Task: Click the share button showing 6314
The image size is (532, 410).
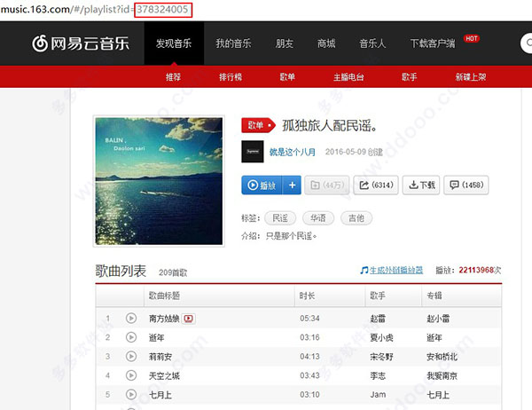Action: pyautogui.click(x=376, y=185)
